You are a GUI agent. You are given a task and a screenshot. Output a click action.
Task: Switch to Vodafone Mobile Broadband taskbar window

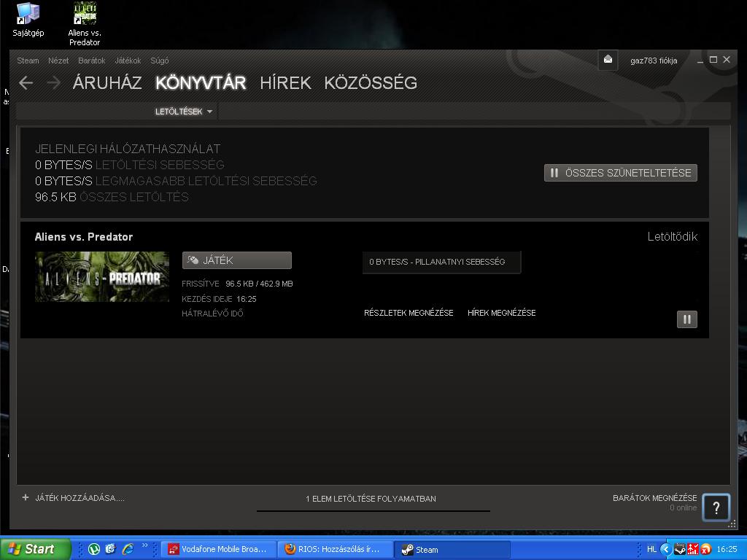point(220,549)
